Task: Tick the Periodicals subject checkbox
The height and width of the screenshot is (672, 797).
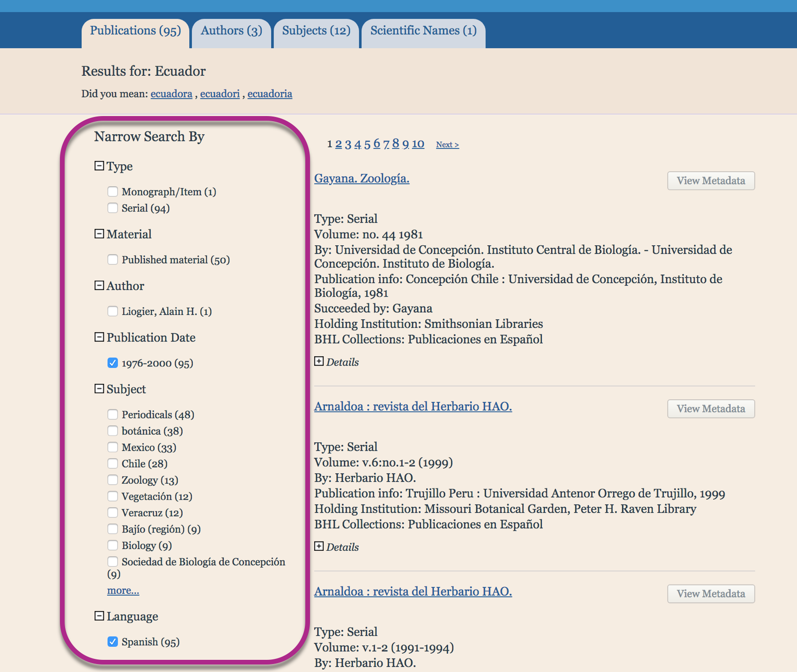Action: tap(113, 415)
